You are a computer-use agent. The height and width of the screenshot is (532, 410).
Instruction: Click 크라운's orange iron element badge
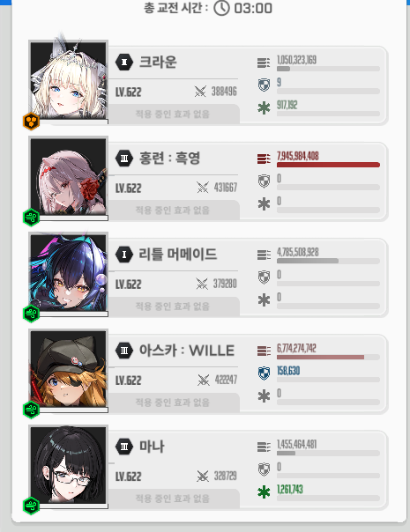[x=31, y=122]
